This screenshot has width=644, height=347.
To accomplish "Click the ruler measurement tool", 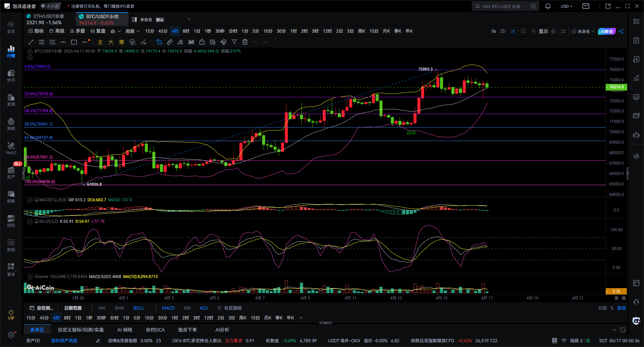I will (170, 42).
